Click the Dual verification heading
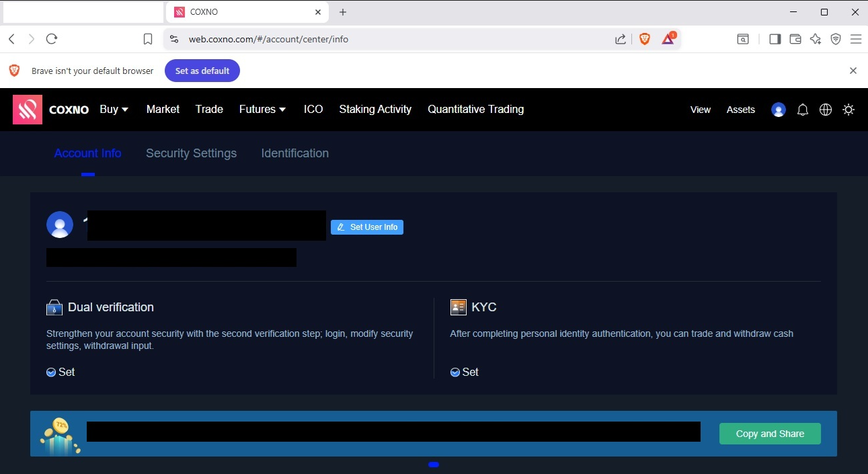This screenshot has width=868, height=474. 111,307
